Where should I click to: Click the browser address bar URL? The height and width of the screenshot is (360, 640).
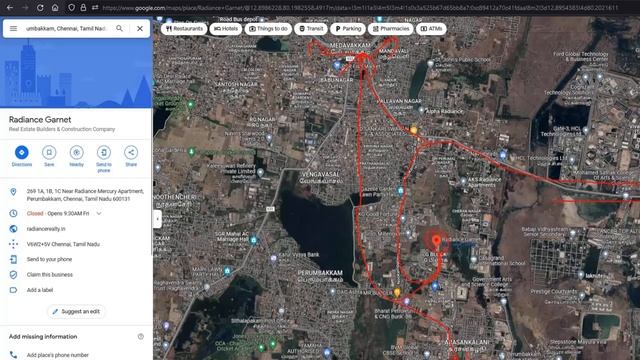tap(360, 7)
